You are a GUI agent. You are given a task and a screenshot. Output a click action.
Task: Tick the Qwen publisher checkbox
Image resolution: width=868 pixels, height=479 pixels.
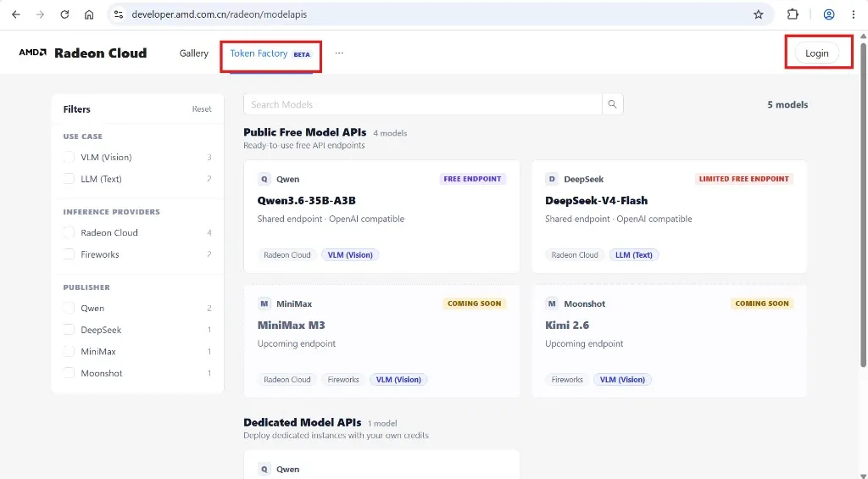tap(69, 308)
